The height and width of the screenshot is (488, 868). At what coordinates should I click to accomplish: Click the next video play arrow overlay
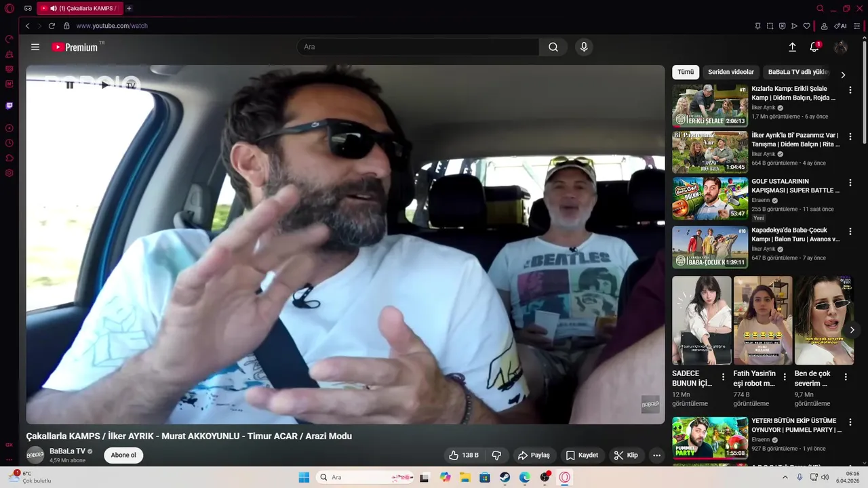pos(104,85)
